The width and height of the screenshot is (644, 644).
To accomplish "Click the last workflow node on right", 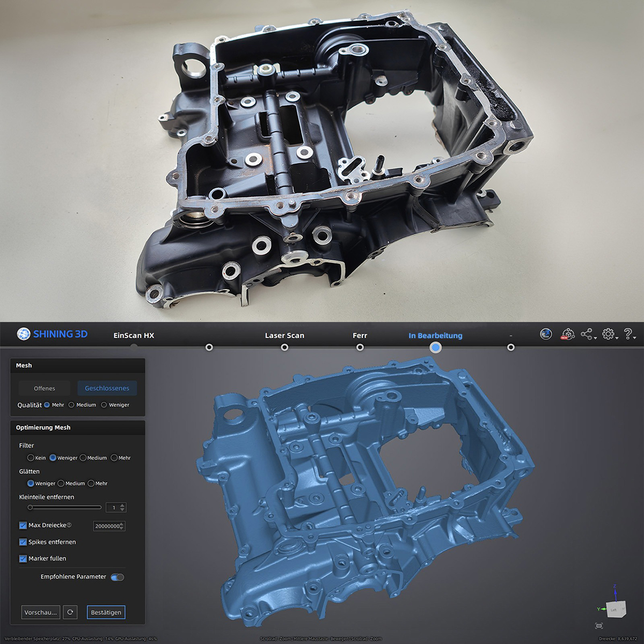I will point(511,347).
